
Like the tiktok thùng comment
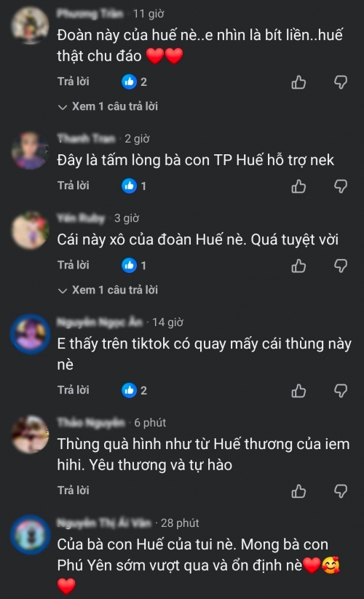coord(298,391)
